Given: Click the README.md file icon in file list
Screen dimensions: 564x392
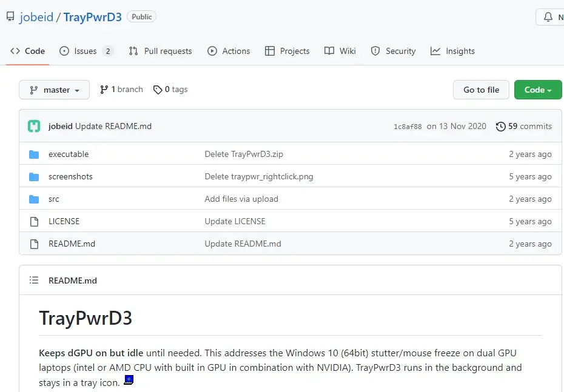Looking at the screenshot, I should 34,244.
